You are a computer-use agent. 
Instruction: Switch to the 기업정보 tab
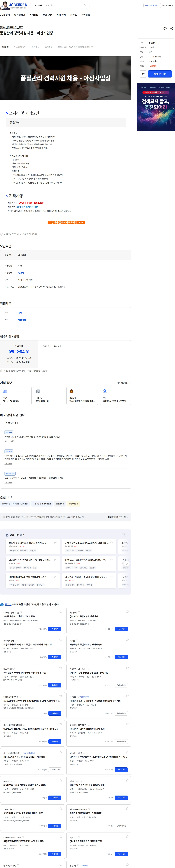coord(35,47)
